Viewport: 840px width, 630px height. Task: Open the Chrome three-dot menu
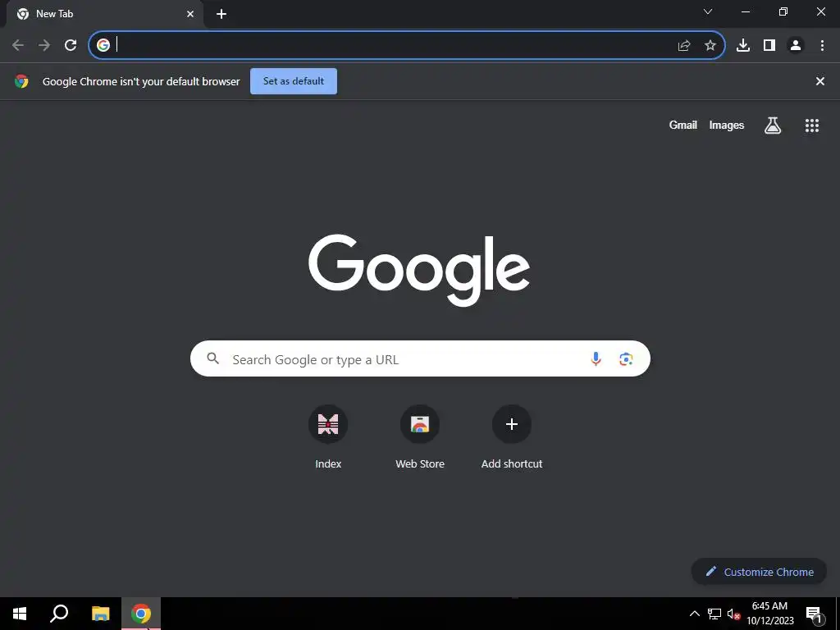[x=822, y=46]
